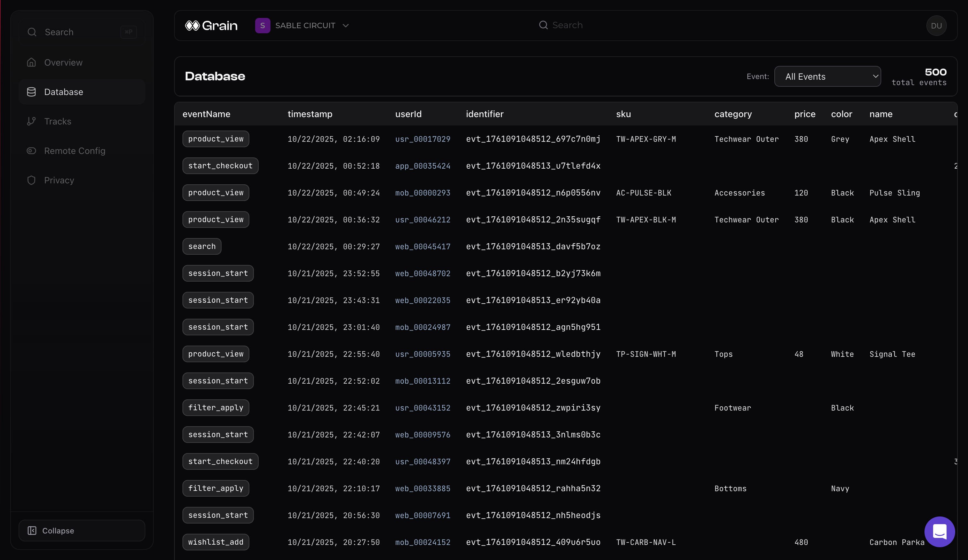Click the Grain logo
This screenshot has height=560, width=968.
tap(211, 25)
